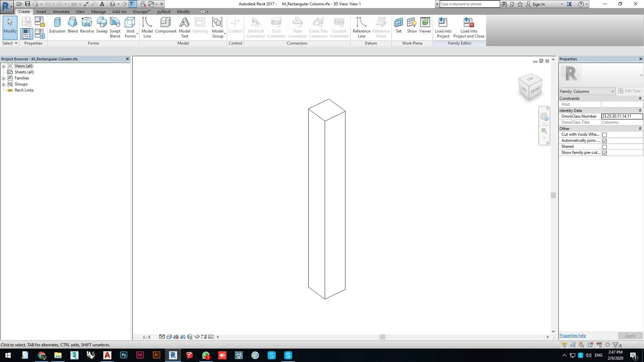644x362 pixels.
Task: Expand the Groups tree node
Action: pyautogui.click(x=4, y=84)
